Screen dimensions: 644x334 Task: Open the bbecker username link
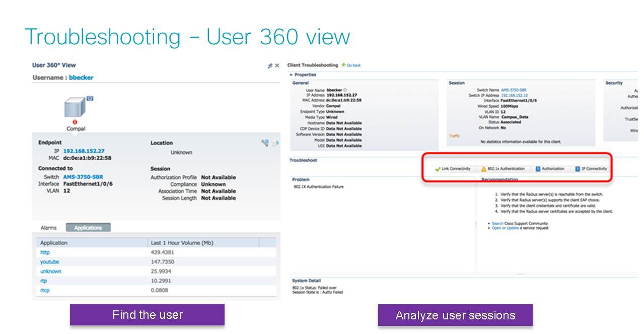(81, 78)
